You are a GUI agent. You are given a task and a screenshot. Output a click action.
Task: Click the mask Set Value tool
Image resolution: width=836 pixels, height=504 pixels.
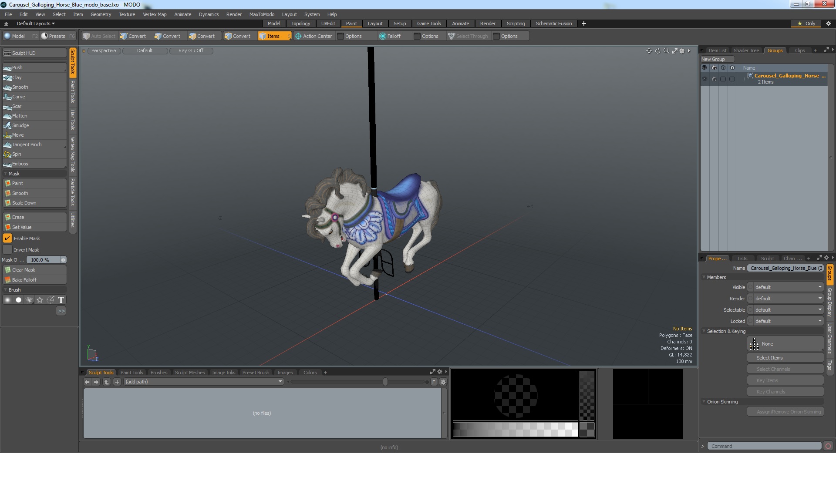(x=34, y=227)
